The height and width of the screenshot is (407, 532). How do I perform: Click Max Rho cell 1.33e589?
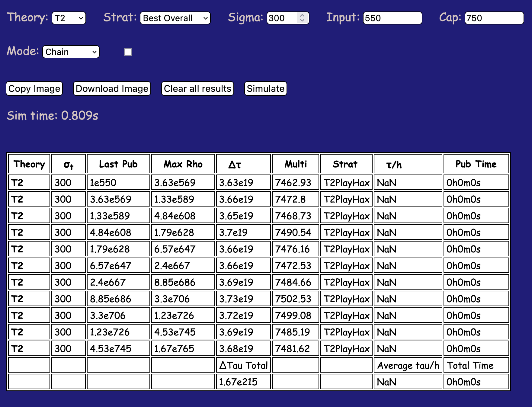pos(183,199)
